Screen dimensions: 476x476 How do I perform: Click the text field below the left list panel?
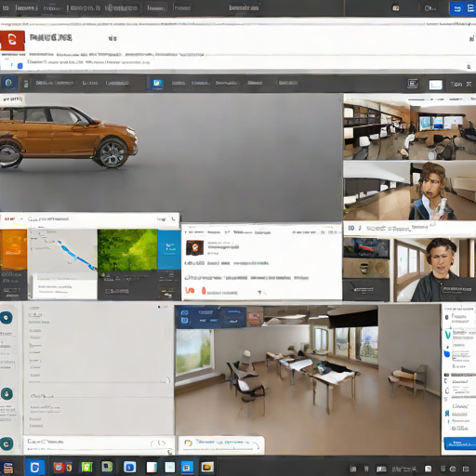[x=98, y=444]
